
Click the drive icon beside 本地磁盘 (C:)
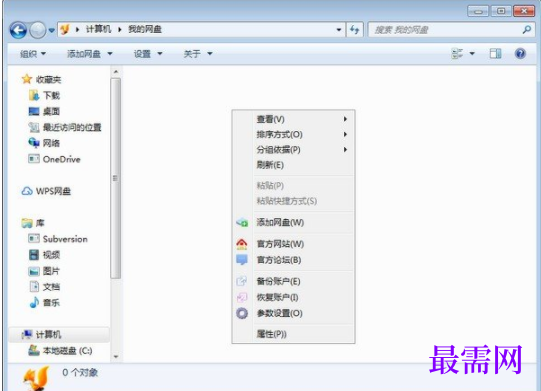(34, 350)
